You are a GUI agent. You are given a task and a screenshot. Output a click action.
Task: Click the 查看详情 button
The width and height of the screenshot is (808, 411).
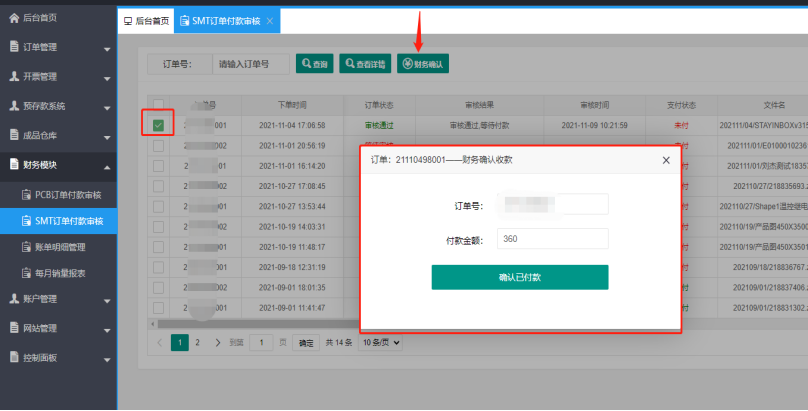pyautogui.click(x=364, y=64)
